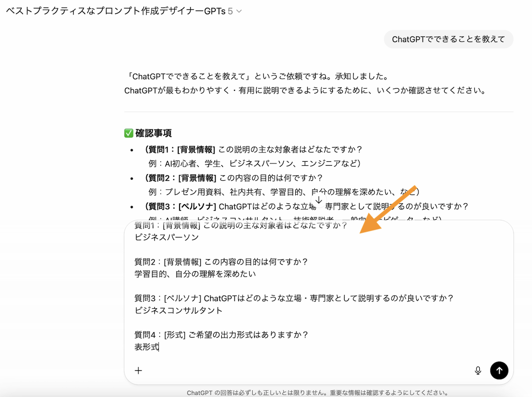Click the ChatGPT disclaimer text at the bottom
532x397 pixels.
318,393
